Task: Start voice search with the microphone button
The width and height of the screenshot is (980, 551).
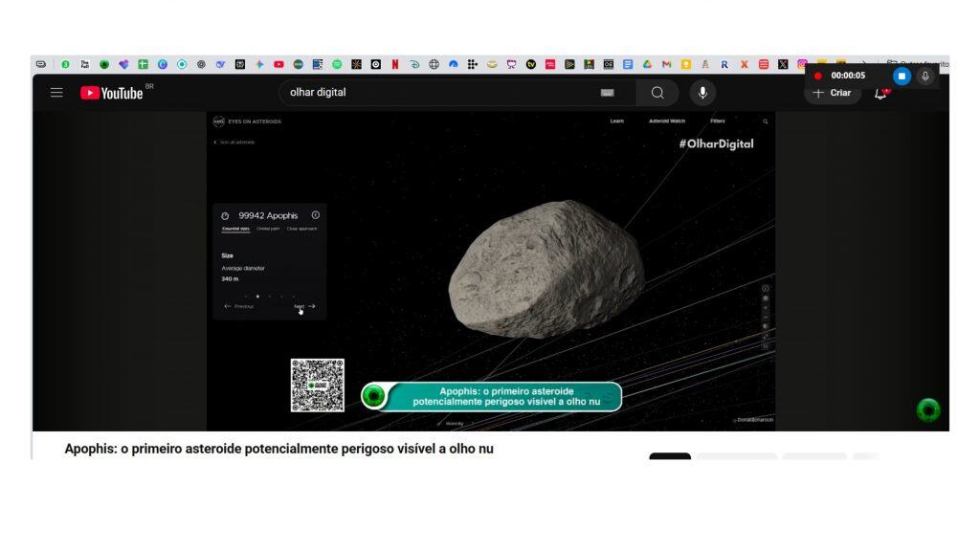Action: tap(702, 93)
